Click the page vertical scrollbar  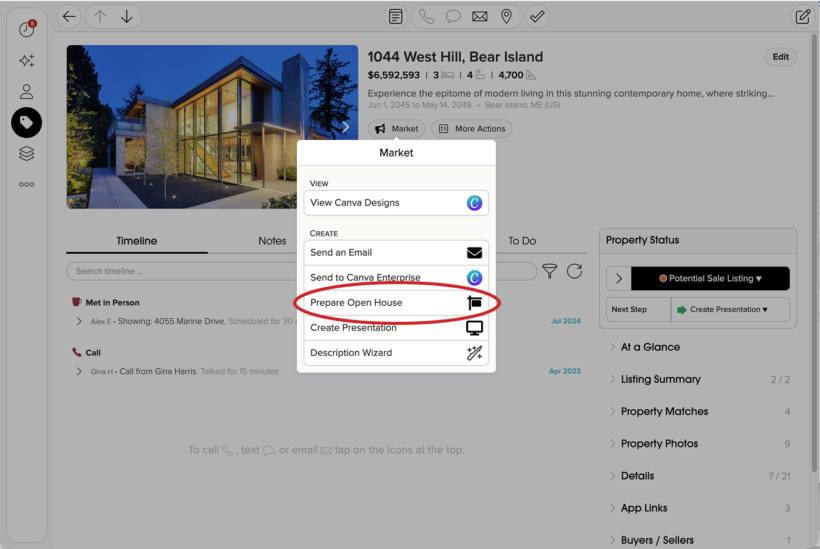point(814,251)
